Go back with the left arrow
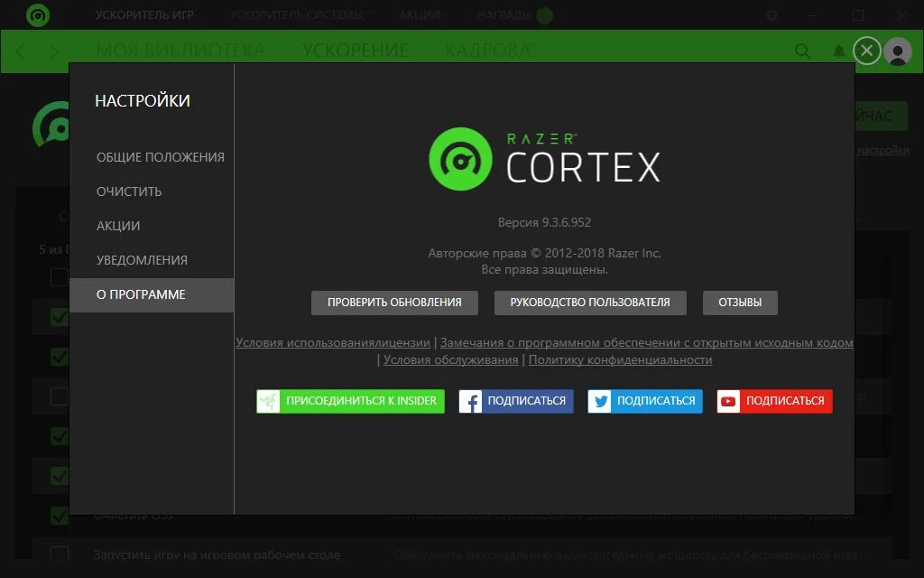 point(20,51)
